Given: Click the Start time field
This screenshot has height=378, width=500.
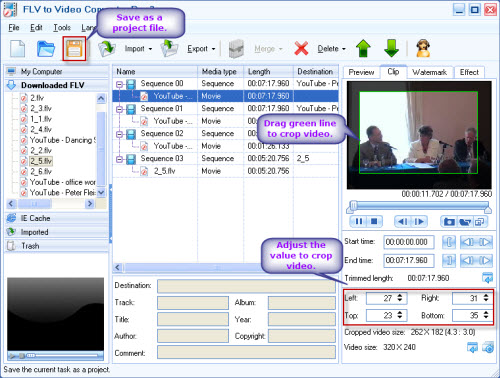Looking at the screenshot, I should (x=409, y=242).
